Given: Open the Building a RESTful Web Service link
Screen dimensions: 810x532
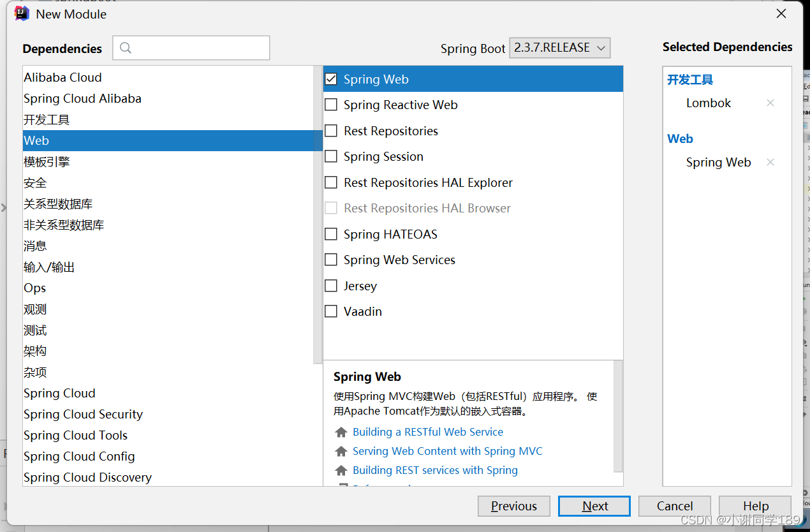Looking at the screenshot, I should tap(428, 432).
